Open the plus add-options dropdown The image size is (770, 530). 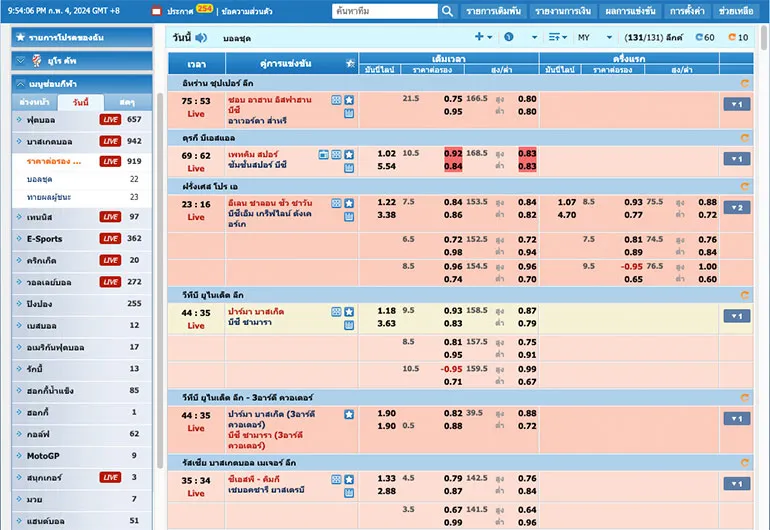483,38
